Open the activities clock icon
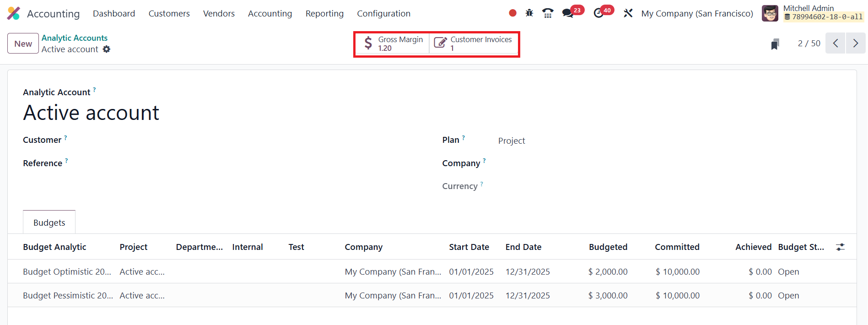This screenshot has height=325, width=868. [x=598, y=13]
